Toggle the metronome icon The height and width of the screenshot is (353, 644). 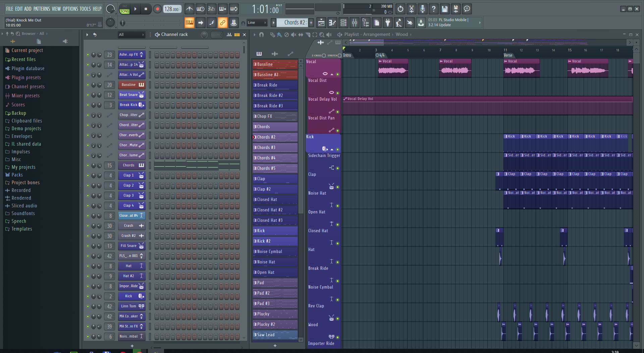(x=190, y=9)
